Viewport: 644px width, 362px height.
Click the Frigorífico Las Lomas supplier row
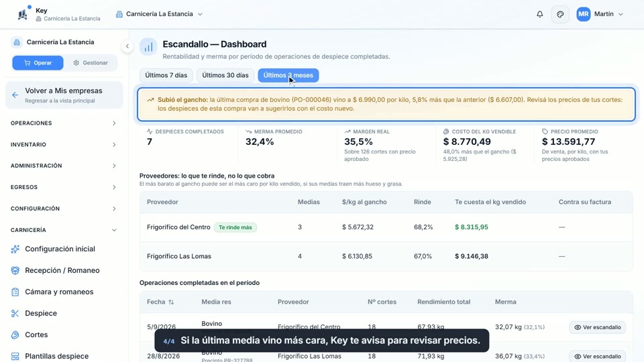coord(386,256)
